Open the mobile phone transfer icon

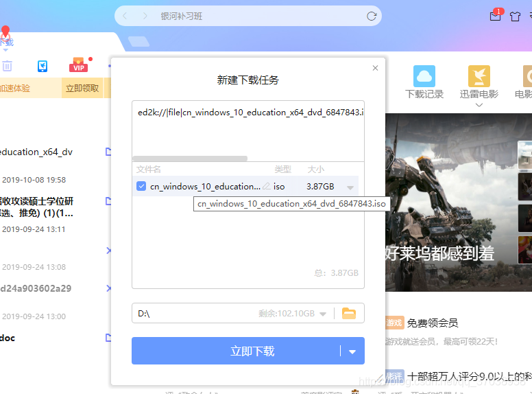[x=43, y=66]
